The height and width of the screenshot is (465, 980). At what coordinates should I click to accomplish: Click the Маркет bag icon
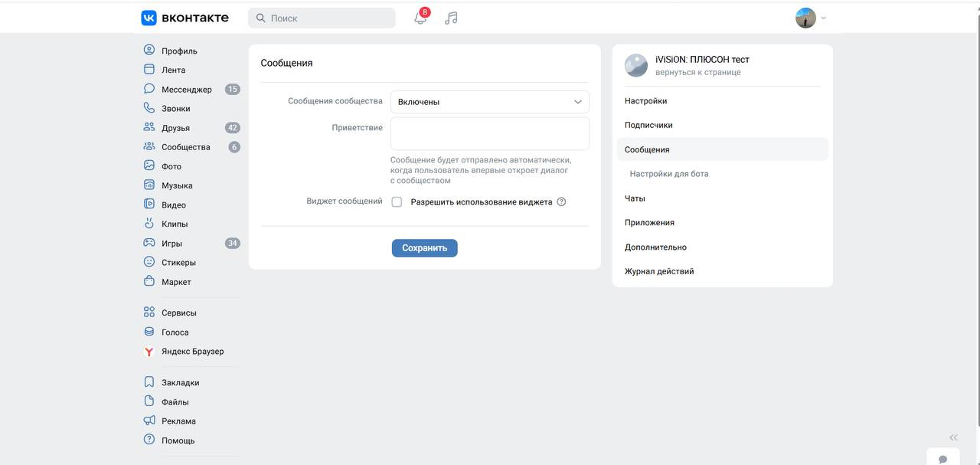pyautogui.click(x=149, y=281)
